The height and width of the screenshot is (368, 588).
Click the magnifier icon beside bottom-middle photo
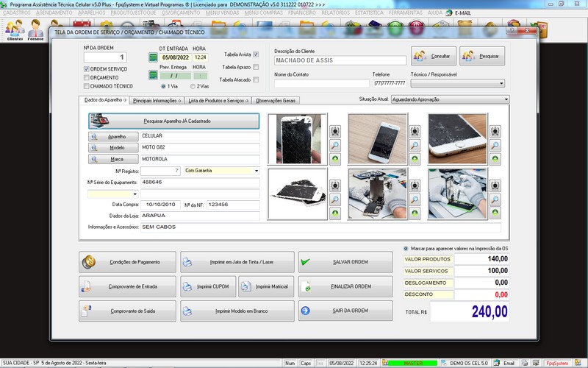pyautogui.click(x=415, y=199)
